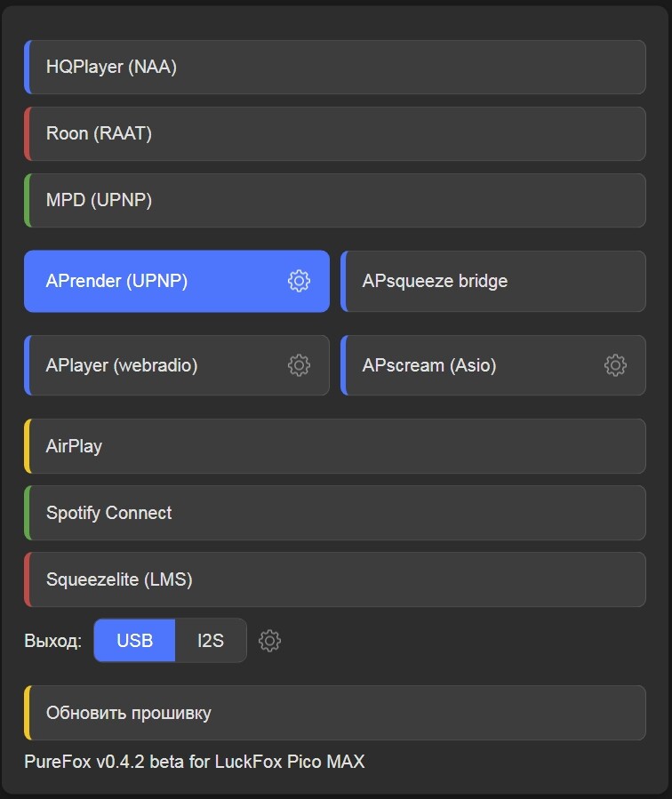
Task: Click PureFox v0.4.2 beta version text
Action: coord(195,762)
